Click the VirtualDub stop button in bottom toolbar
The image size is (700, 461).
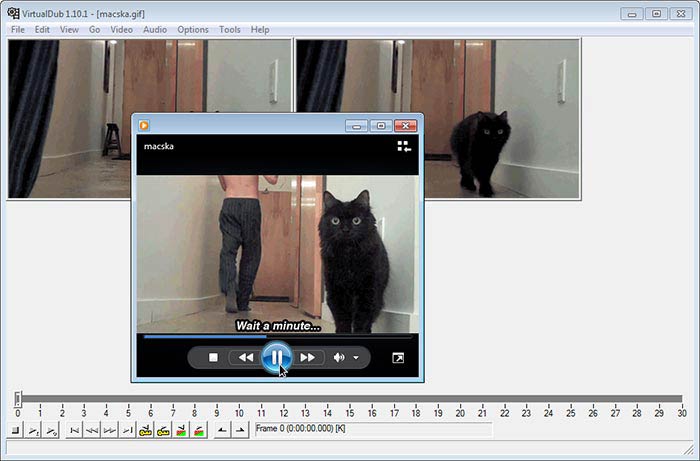[16, 430]
